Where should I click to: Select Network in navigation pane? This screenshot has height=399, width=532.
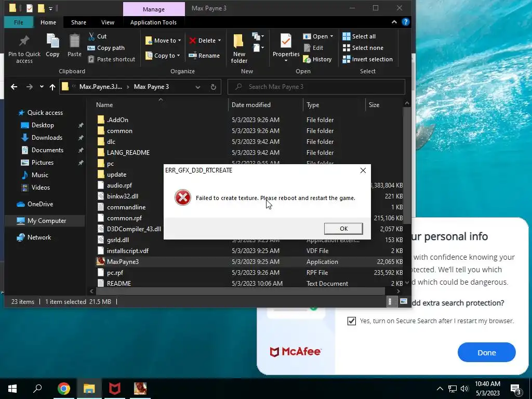coord(39,237)
